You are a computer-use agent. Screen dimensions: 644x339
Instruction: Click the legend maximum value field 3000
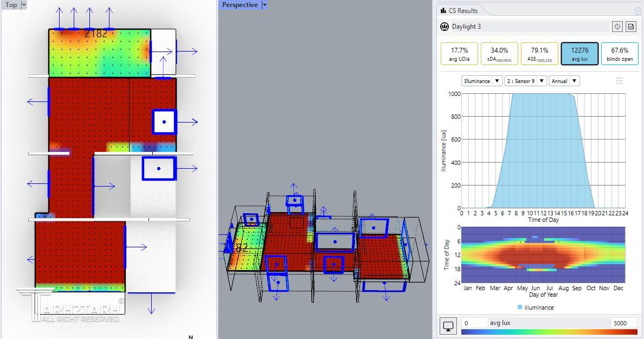click(623, 323)
